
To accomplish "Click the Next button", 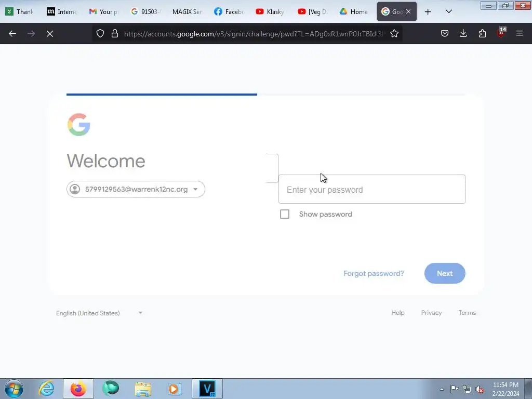I will (x=445, y=273).
